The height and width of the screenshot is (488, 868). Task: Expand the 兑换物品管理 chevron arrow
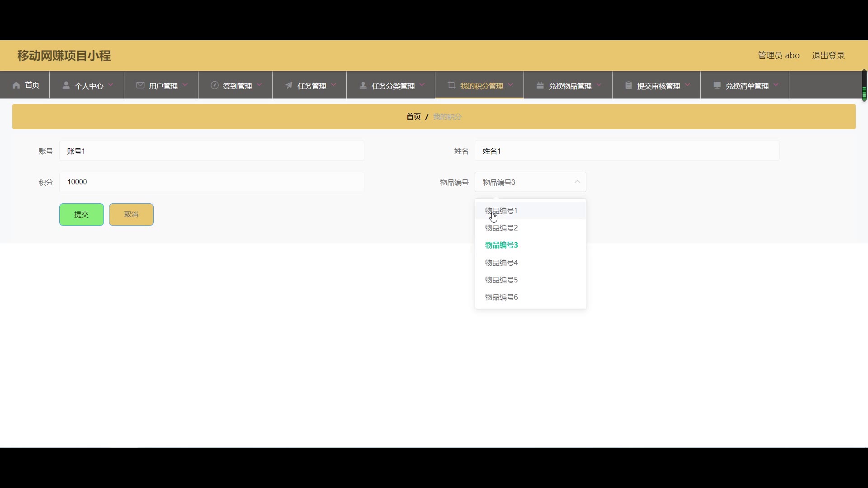(599, 85)
